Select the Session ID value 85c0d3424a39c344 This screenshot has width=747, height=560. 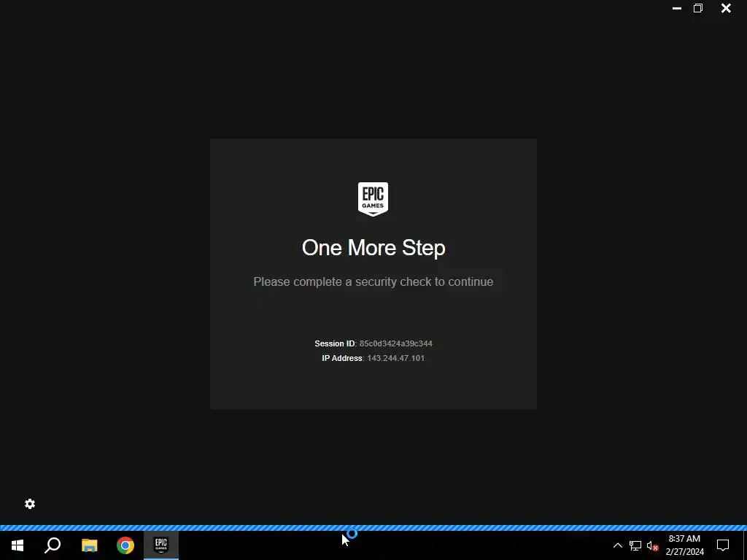[x=396, y=343]
